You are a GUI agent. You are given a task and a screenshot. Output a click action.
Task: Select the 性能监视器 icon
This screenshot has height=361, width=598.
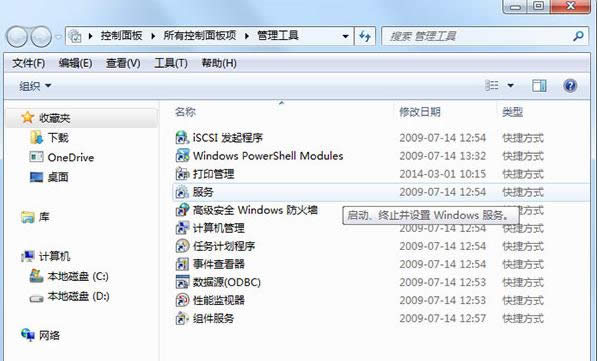coord(182,300)
